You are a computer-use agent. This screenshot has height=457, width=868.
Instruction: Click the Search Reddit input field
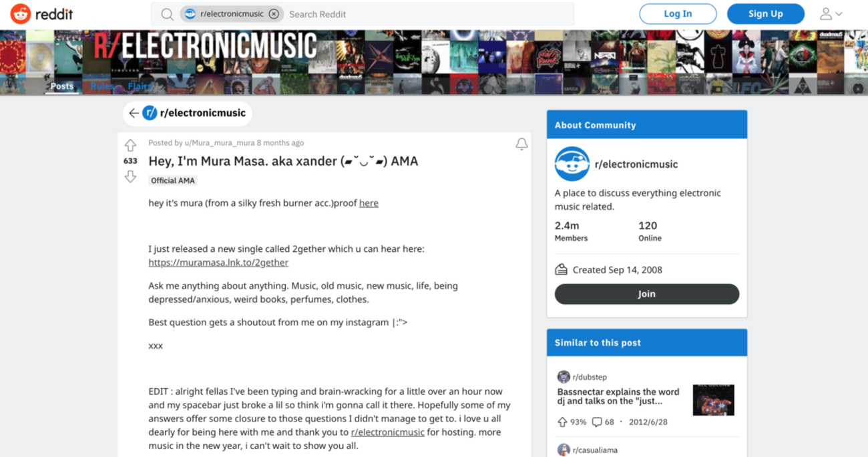point(427,14)
